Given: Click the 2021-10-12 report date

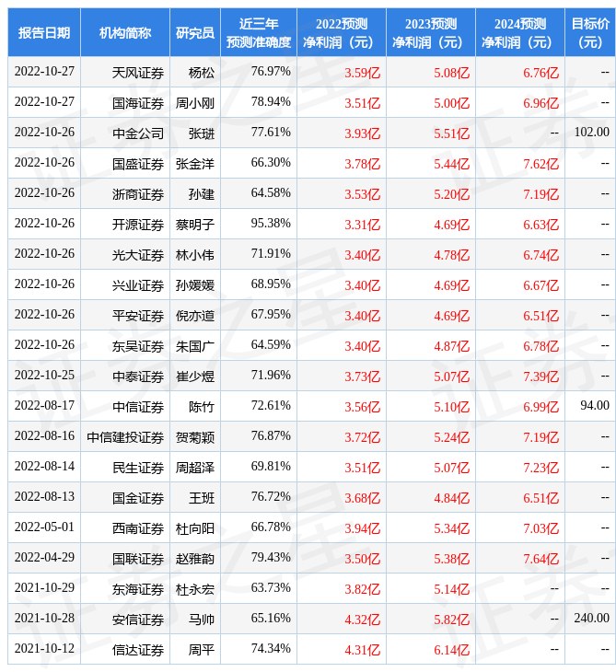Looking at the screenshot, I should pos(44,648).
